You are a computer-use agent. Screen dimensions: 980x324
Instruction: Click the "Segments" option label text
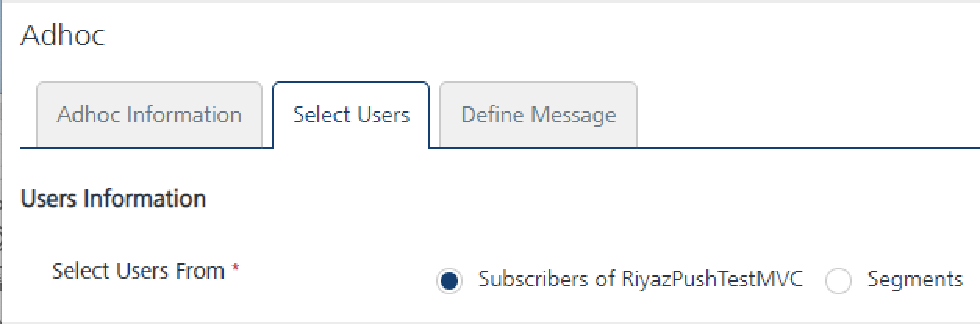[914, 279]
